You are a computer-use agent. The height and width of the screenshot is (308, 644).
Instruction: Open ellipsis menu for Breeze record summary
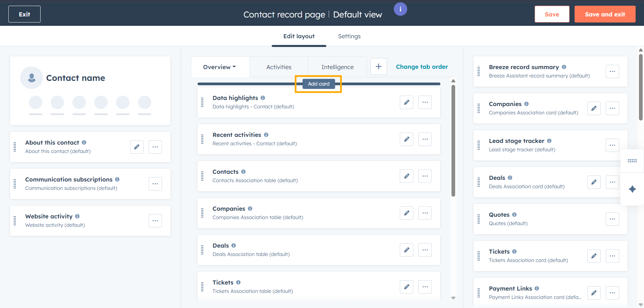(x=612, y=71)
